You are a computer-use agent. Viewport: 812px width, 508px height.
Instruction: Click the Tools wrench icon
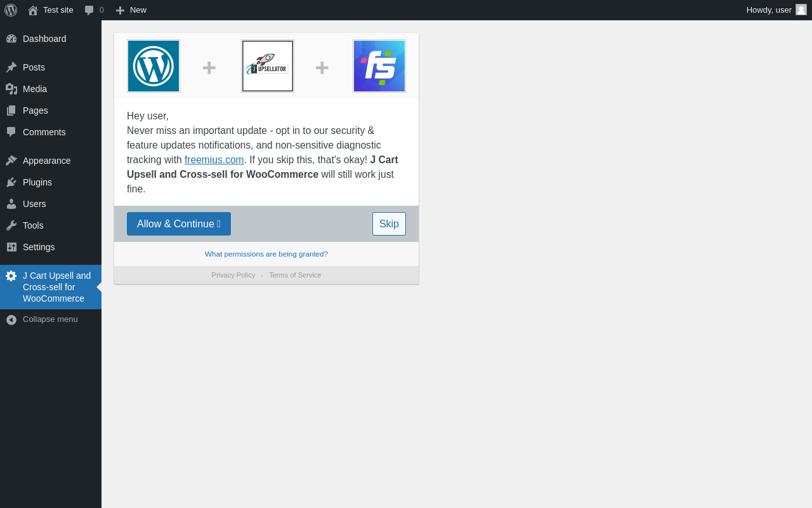click(11, 225)
